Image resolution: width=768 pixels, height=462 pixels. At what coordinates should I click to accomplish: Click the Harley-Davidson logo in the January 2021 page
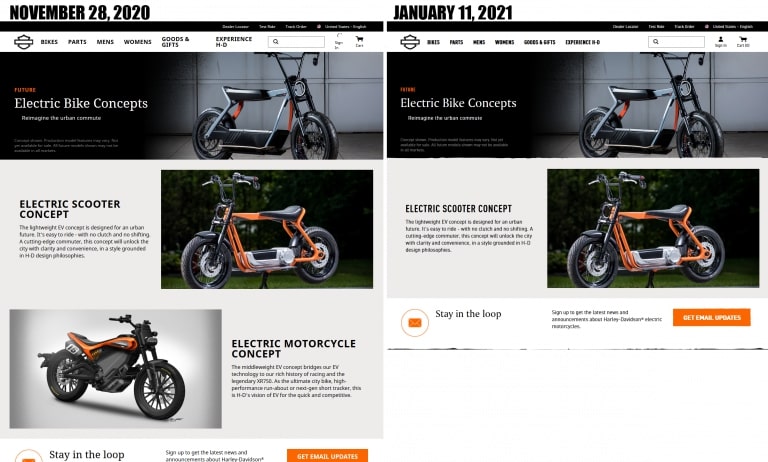(x=410, y=42)
